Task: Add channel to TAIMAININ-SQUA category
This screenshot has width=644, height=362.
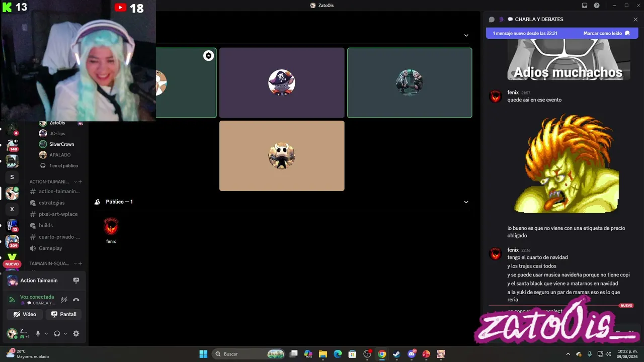Action: 80,263
